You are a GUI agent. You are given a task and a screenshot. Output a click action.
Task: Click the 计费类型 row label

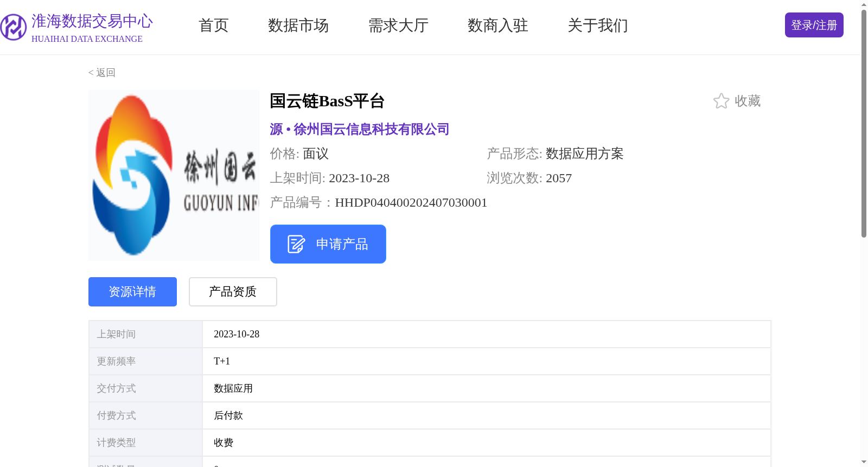[116, 443]
